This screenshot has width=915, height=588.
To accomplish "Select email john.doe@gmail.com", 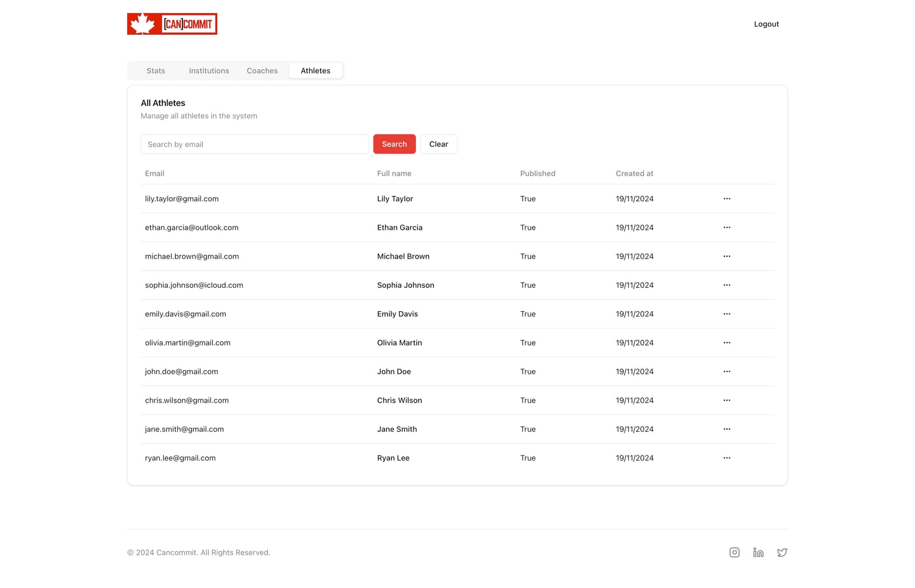I will pos(181,371).
